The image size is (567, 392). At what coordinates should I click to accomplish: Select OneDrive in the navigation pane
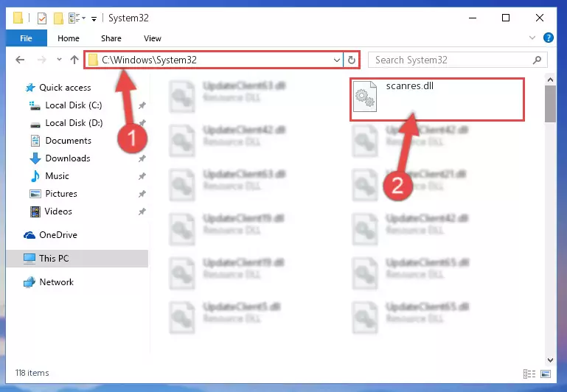(58, 235)
